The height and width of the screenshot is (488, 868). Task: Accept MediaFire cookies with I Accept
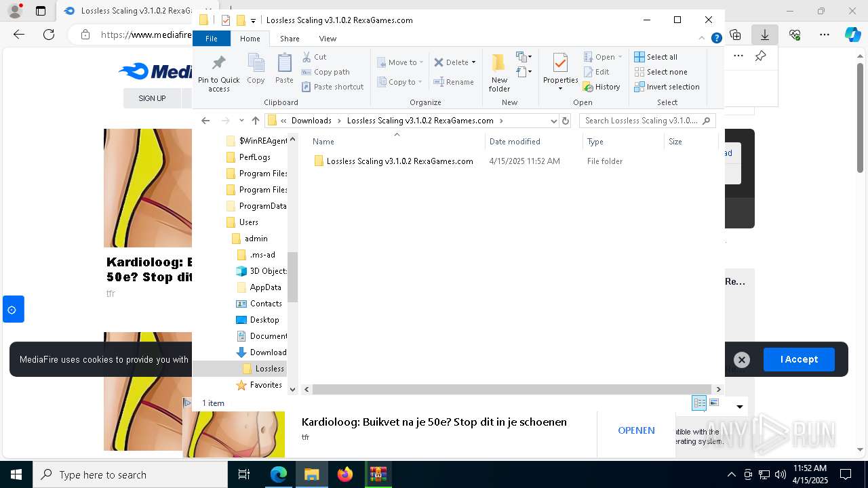(799, 359)
